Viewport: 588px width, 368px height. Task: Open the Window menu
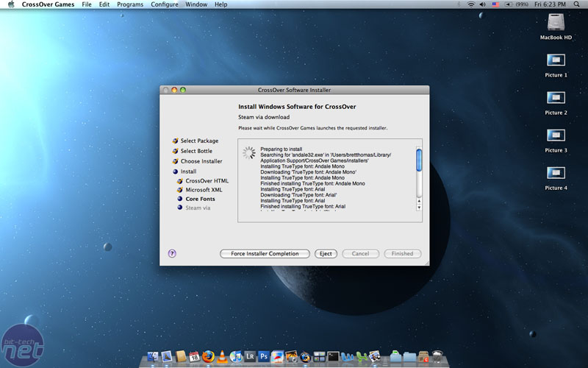(x=196, y=4)
